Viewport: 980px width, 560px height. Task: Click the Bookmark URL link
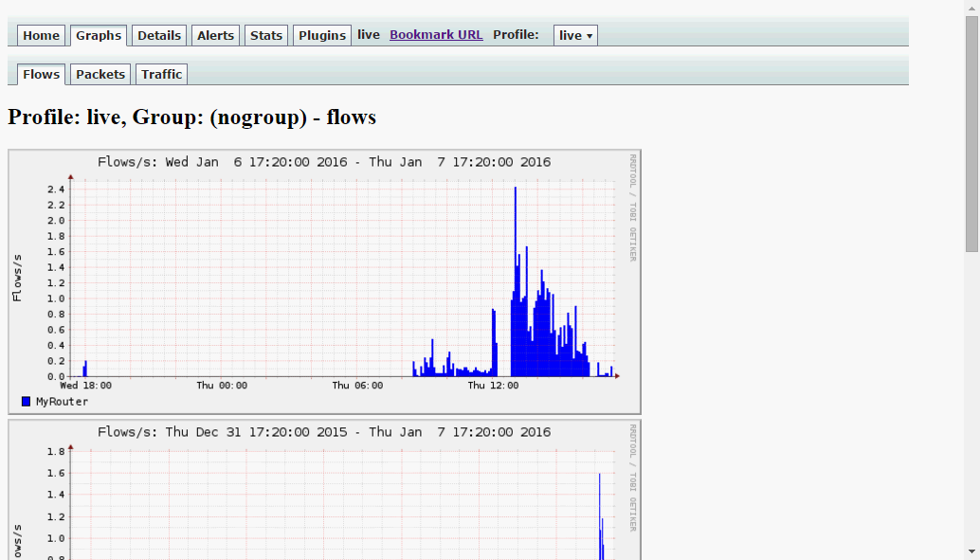436,35
